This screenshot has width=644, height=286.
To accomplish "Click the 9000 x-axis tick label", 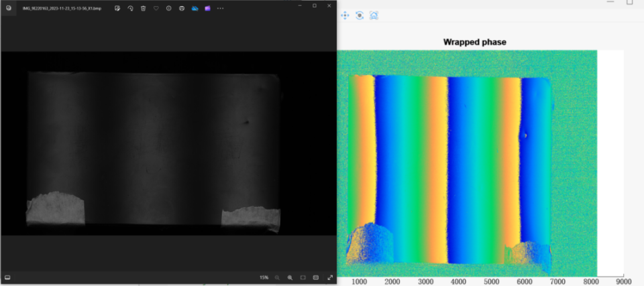I will tap(623, 281).
